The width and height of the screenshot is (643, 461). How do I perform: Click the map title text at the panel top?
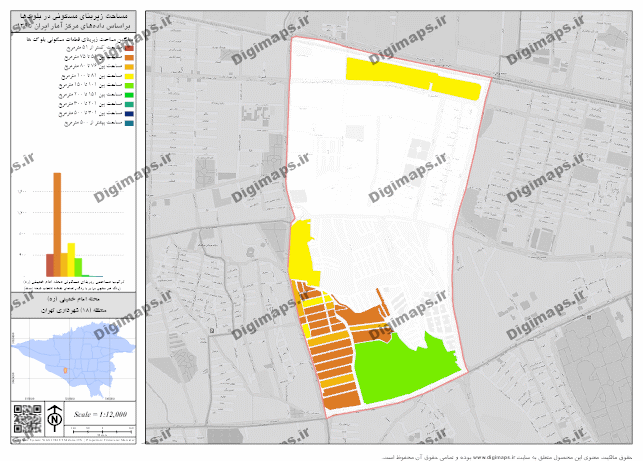click(x=73, y=21)
